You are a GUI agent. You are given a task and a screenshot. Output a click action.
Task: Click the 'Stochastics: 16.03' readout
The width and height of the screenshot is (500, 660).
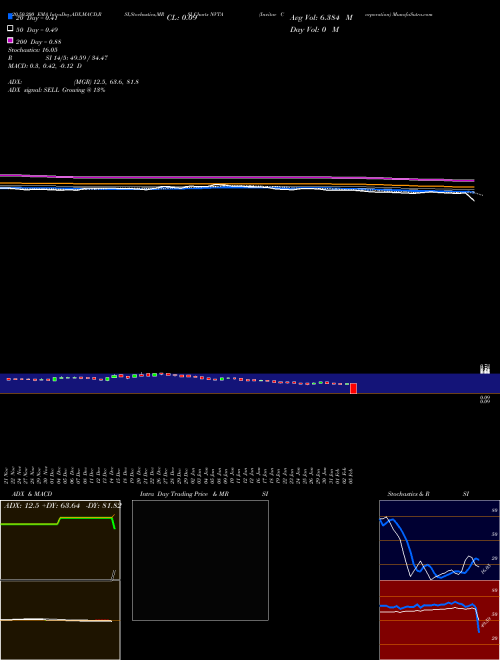pyautogui.click(x=32, y=50)
